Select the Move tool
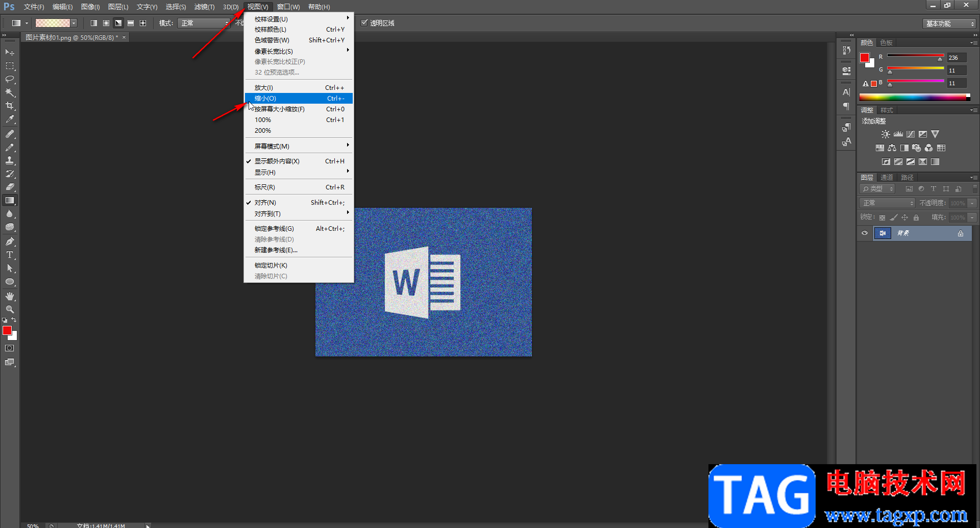 coord(10,53)
